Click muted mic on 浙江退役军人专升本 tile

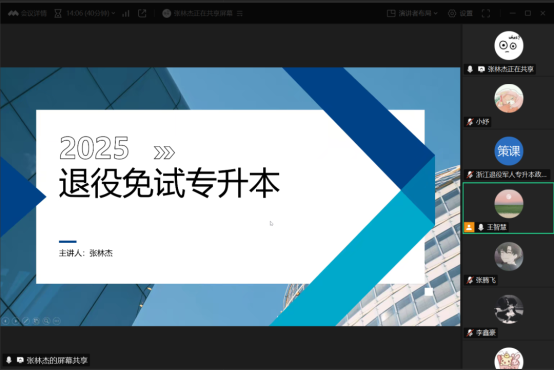(470, 174)
